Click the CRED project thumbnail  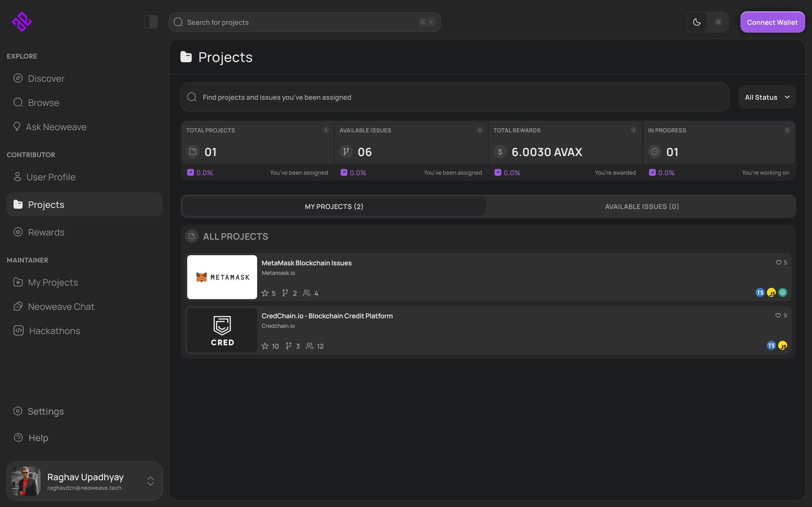tap(222, 330)
